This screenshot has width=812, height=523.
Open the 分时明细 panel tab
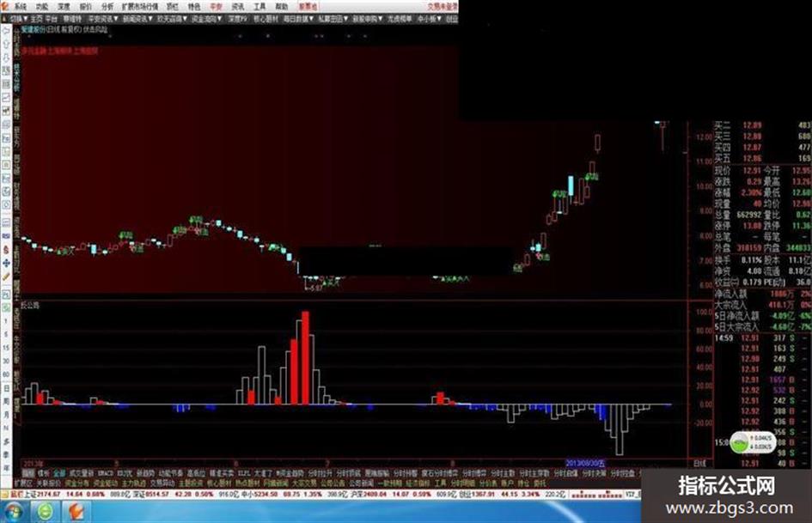point(463,483)
